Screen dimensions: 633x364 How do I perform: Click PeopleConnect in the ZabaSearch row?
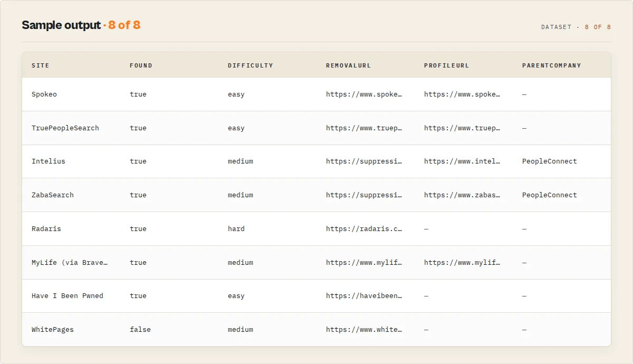[550, 195]
